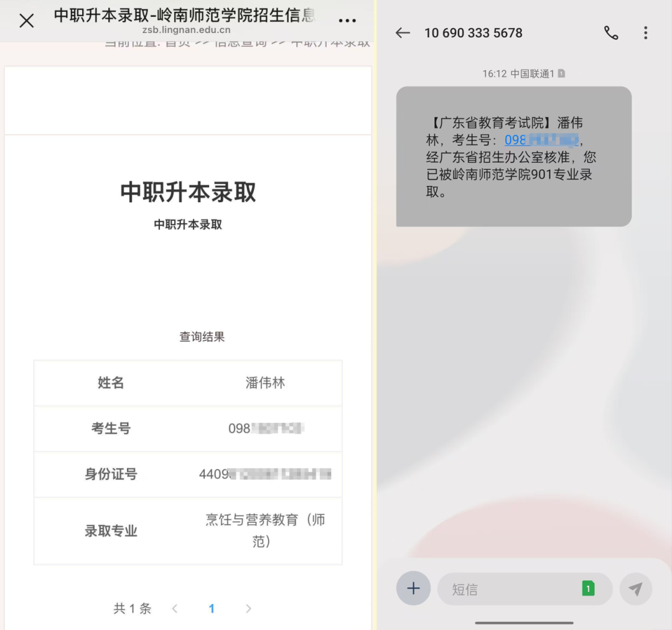
Task: Call 10 690 333 5678 with the phone icon
Action: (611, 33)
